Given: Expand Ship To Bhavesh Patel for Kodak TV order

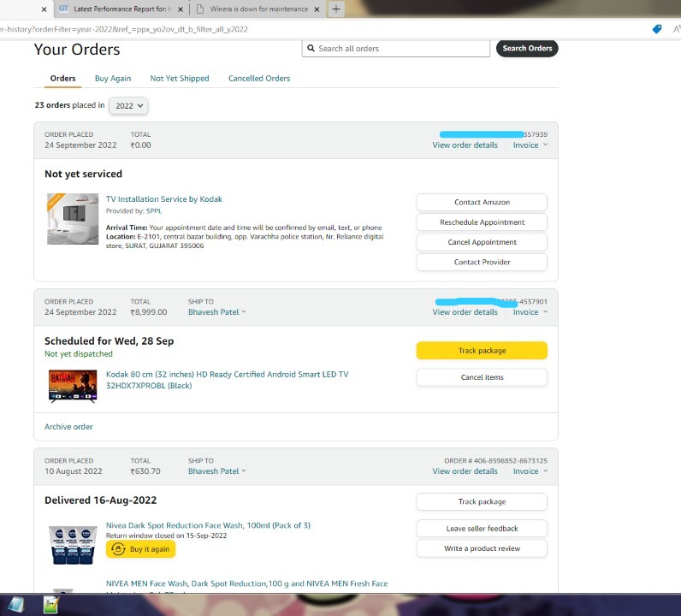Looking at the screenshot, I should (x=216, y=312).
